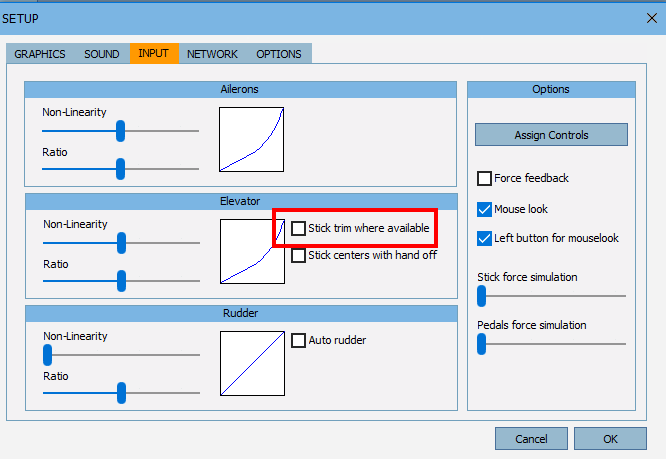Click the SETUP window title
Image resolution: width=666 pixels, height=459 pixels.
pos(20,19)
